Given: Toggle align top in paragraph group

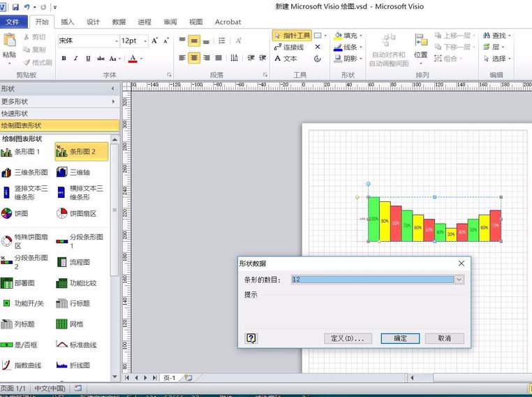Looking at the screenshot, I should pos(182,41).
